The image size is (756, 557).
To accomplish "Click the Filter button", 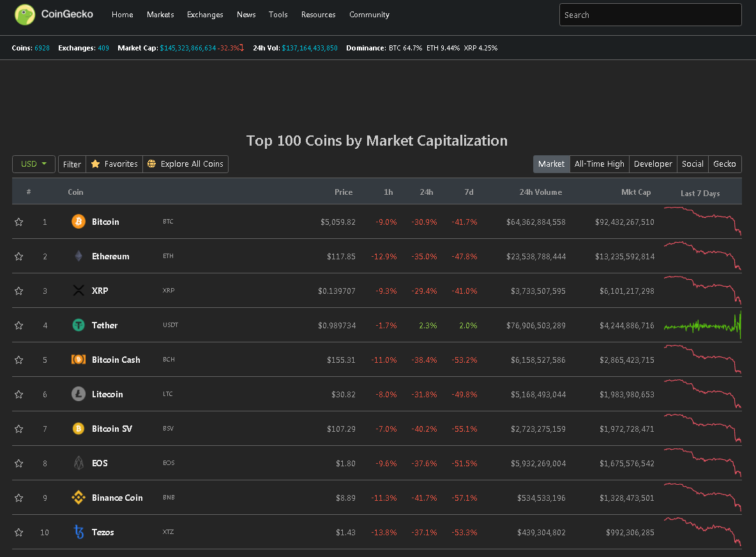I will pyautogui.click(x=72, y=164).
